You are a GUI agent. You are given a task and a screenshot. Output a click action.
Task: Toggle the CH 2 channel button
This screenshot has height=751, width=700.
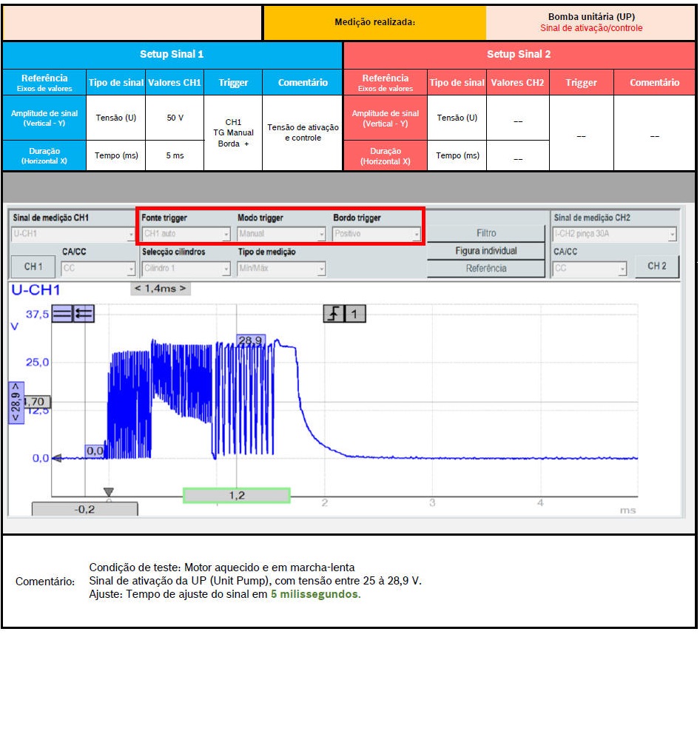point(656,266)
